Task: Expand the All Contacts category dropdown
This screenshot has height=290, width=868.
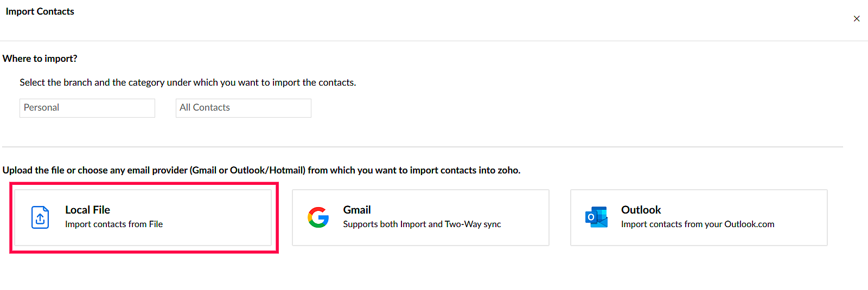Action: (x=243, y=108)
